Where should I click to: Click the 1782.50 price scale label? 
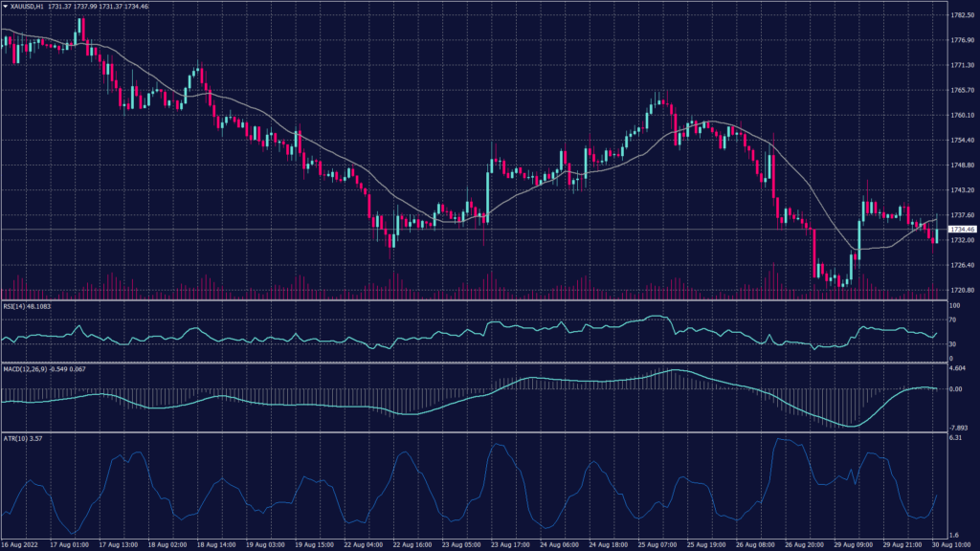(961, 15)
